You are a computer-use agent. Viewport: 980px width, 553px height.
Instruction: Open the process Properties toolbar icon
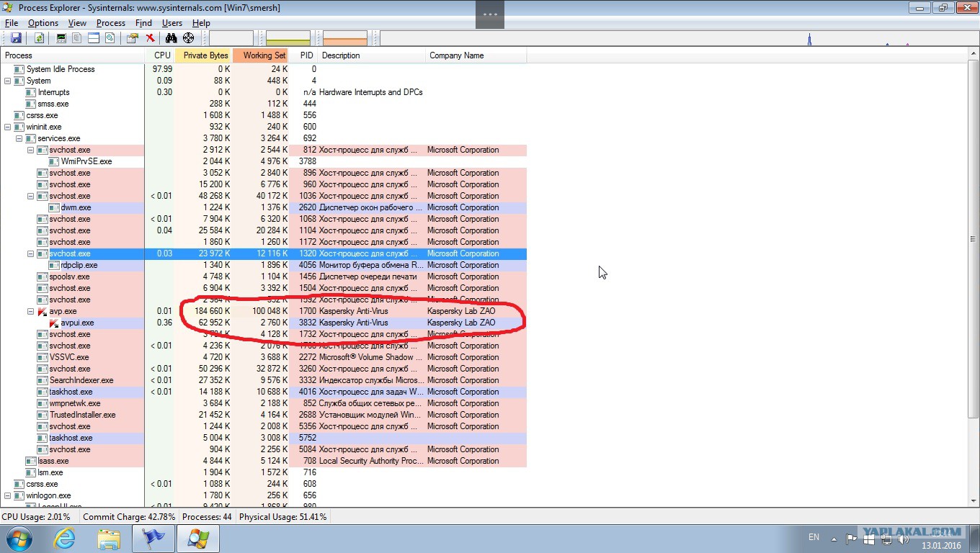tap(133, 37)
